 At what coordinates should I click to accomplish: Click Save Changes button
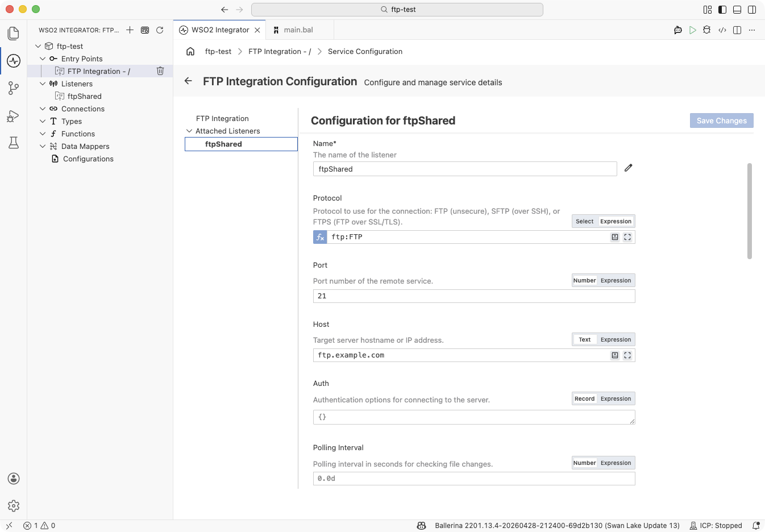[722, 120]
